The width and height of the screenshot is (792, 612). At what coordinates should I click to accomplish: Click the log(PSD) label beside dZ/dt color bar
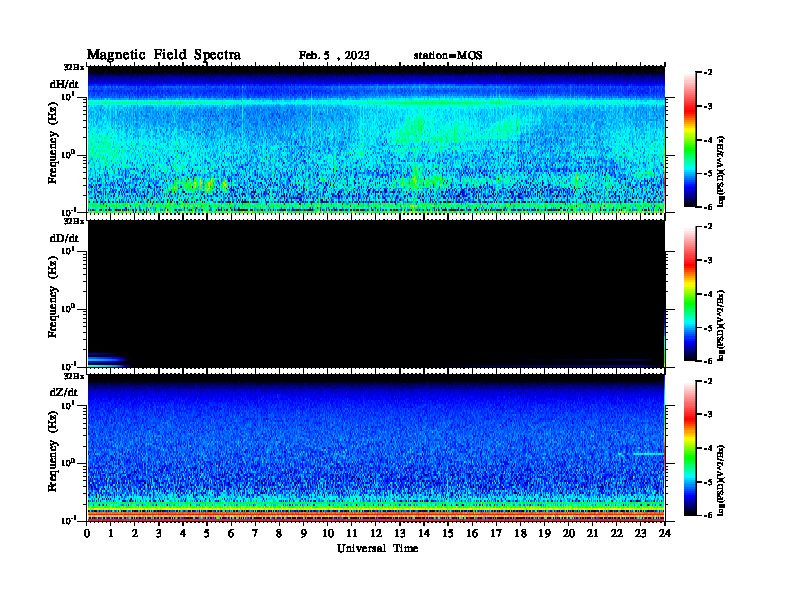[x=721, y=480]
